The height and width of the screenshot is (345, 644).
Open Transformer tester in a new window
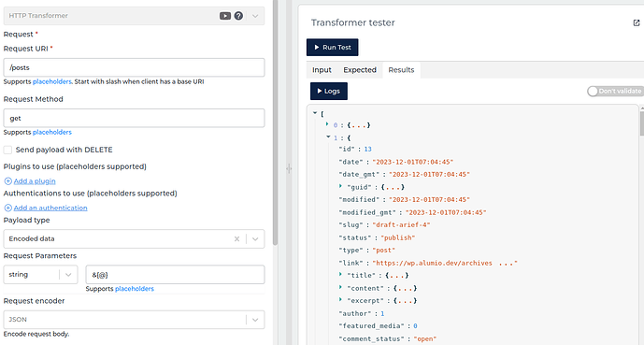637,23
